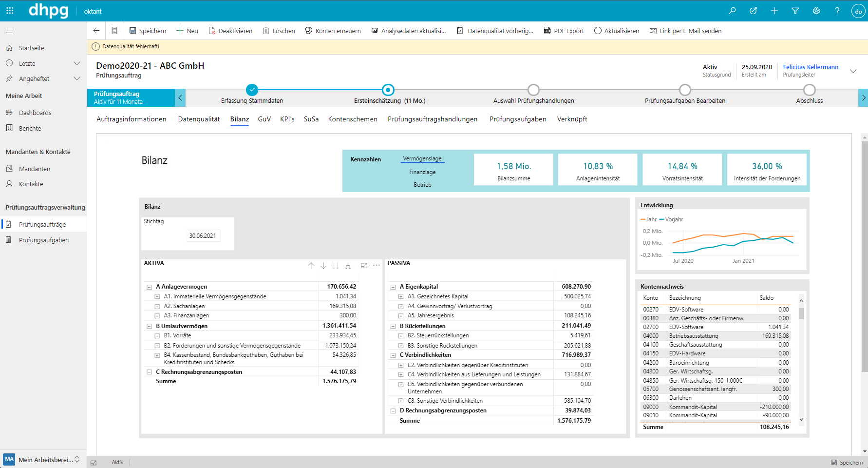This screenshot has width=868, height=468.
Task: Expand the B1. Vorräte row
Action: (x=157, y=336)
